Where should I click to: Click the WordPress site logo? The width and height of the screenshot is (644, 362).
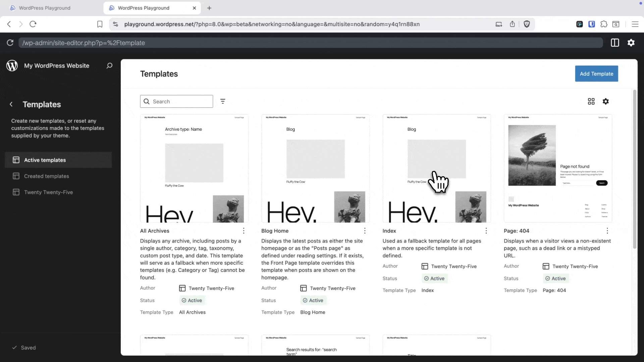[12, 65]
